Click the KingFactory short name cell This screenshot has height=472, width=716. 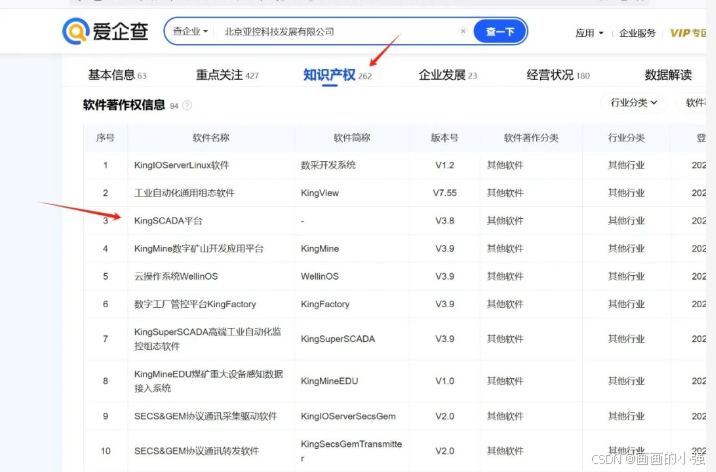(x=325, y=304)
